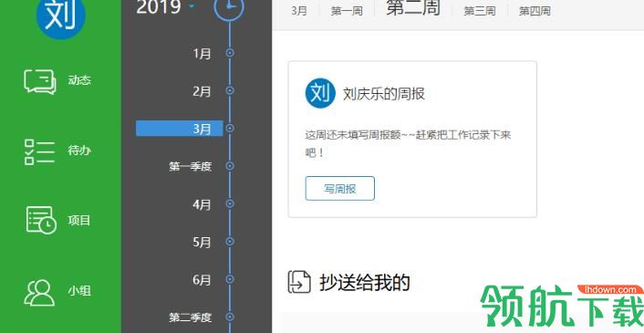Click the 抄送给我的 share icon
This screenshot has width=644, height=333.
pyautogui.click(x=298, y=282)
